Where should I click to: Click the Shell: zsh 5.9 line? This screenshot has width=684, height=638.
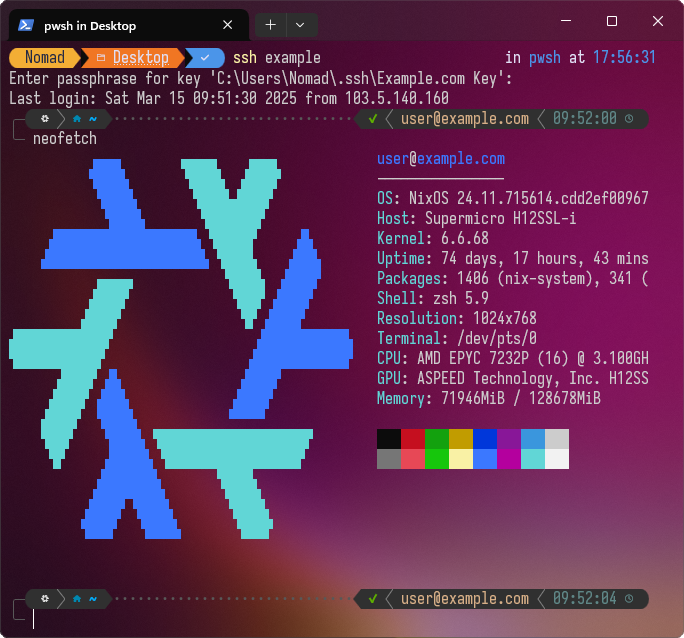coord(433,299)
